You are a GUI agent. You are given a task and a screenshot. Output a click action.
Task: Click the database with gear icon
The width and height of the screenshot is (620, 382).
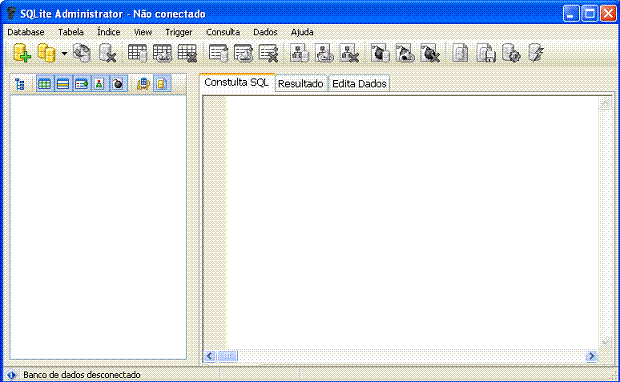[x=511, y=53]
